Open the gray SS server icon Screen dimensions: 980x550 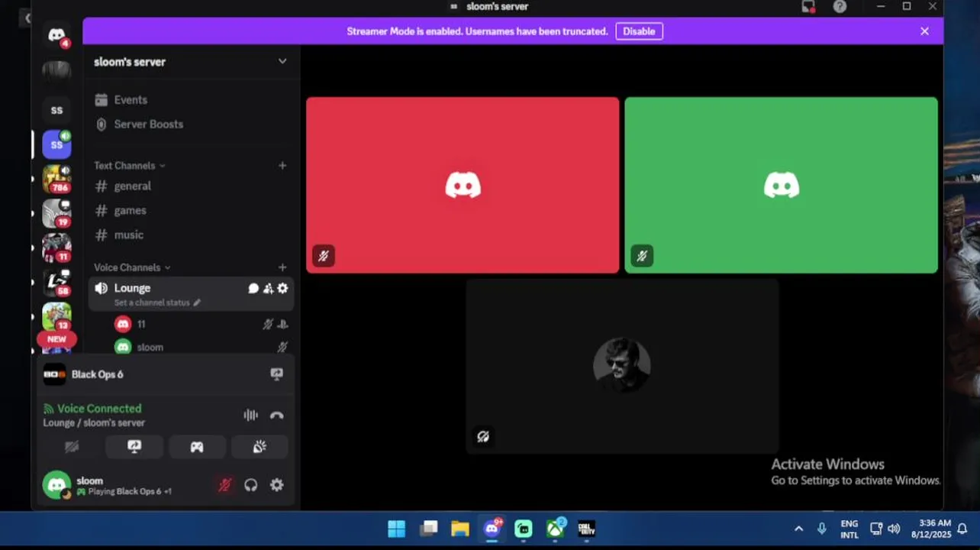point(56,110)
